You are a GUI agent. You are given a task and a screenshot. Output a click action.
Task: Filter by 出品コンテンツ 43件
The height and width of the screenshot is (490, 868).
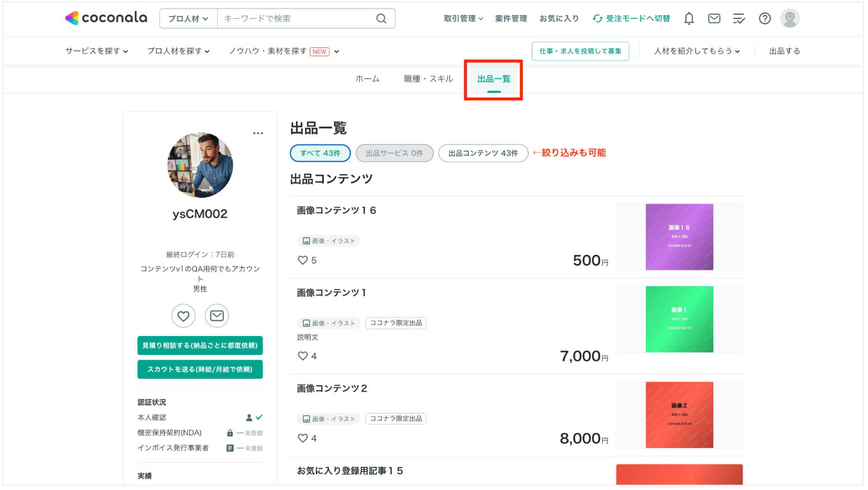[483, 153]
